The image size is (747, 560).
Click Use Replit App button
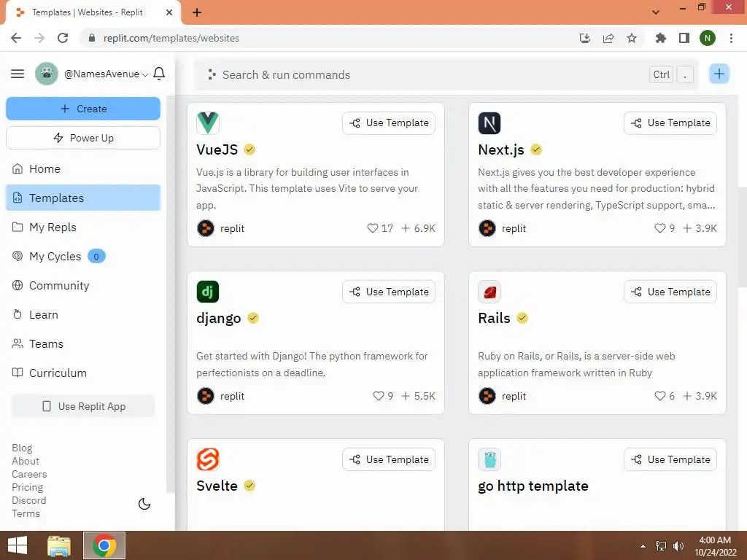point(83,406)
